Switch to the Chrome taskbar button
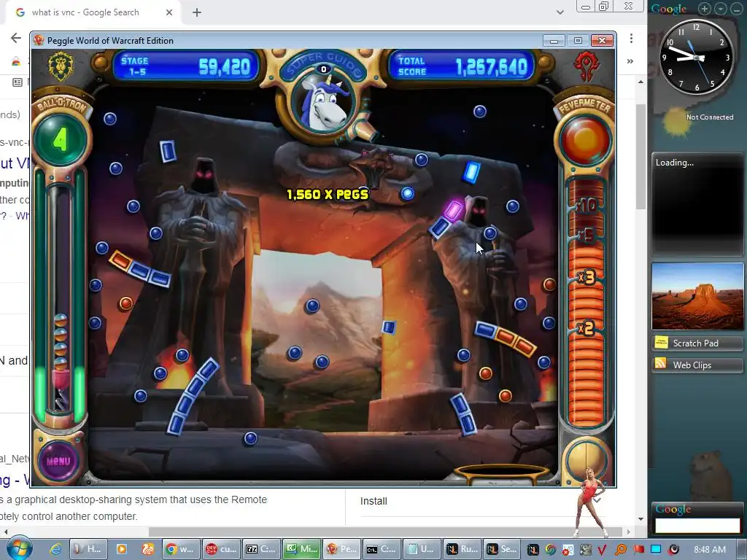747x560 pixels. coord(180,549)
